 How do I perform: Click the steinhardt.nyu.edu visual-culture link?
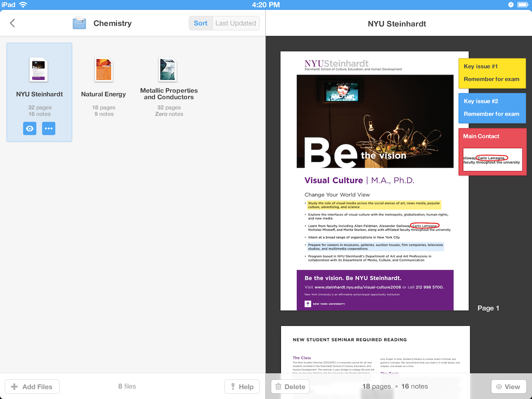[357, 287]
